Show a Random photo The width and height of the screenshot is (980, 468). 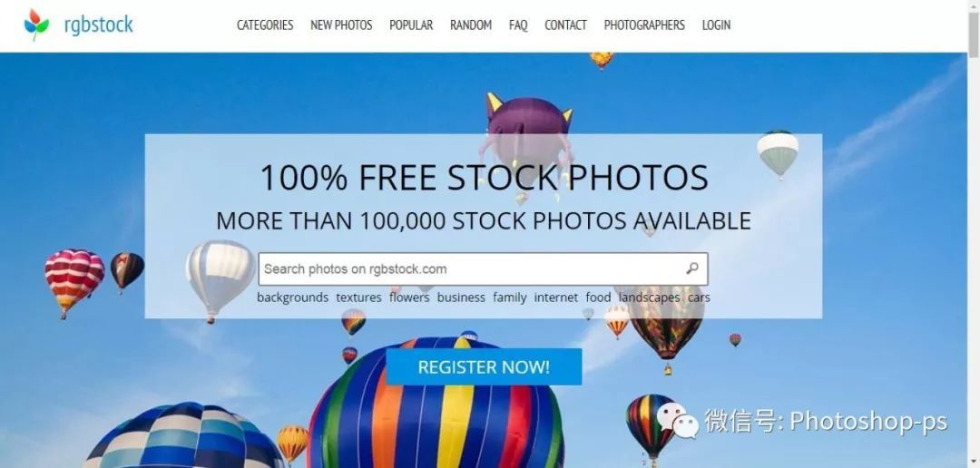click(471, 25)
